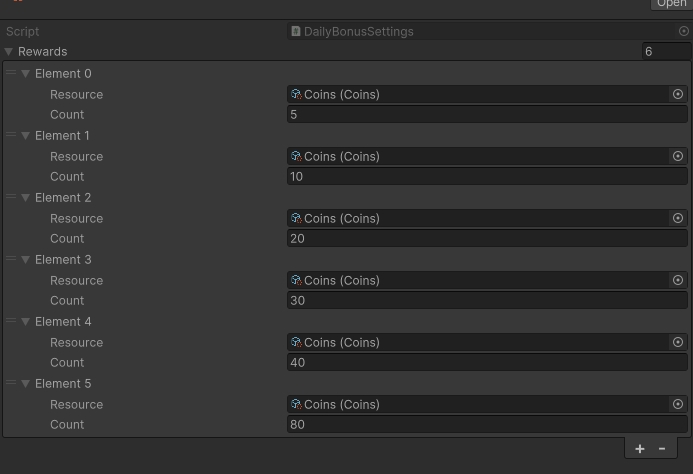Click Element 5 Count field showing 80
The height and width of the screenshot is (474, 693).
486,425
